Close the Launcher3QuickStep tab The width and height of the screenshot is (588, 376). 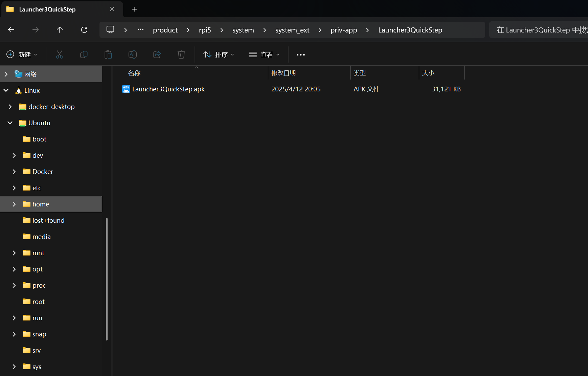tap(112, 9)
